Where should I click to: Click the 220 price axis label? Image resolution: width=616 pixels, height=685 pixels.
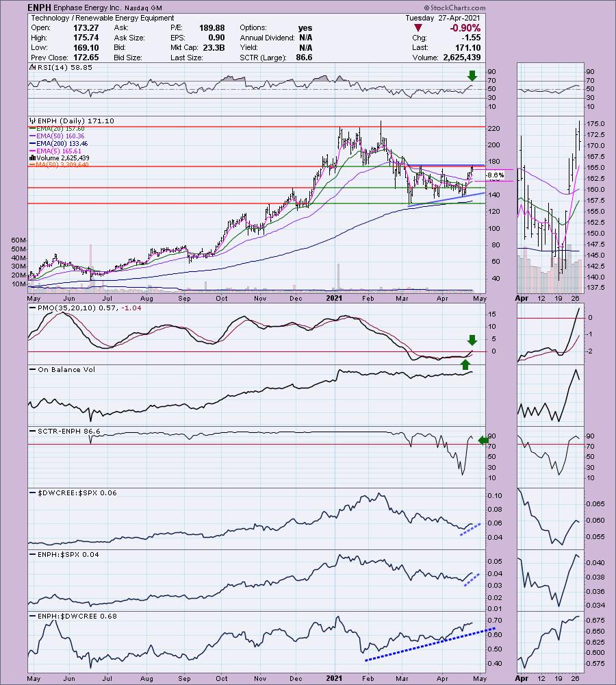tap(493, 129)
